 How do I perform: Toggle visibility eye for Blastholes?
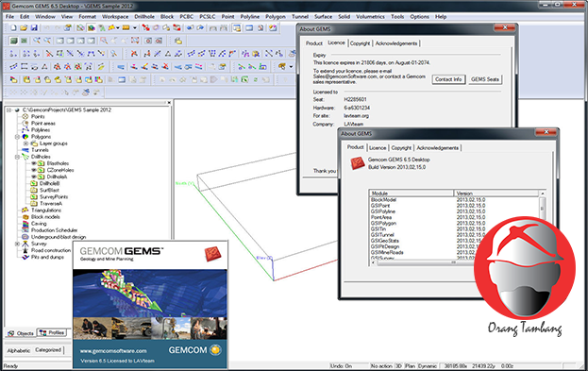pos(33,163)
